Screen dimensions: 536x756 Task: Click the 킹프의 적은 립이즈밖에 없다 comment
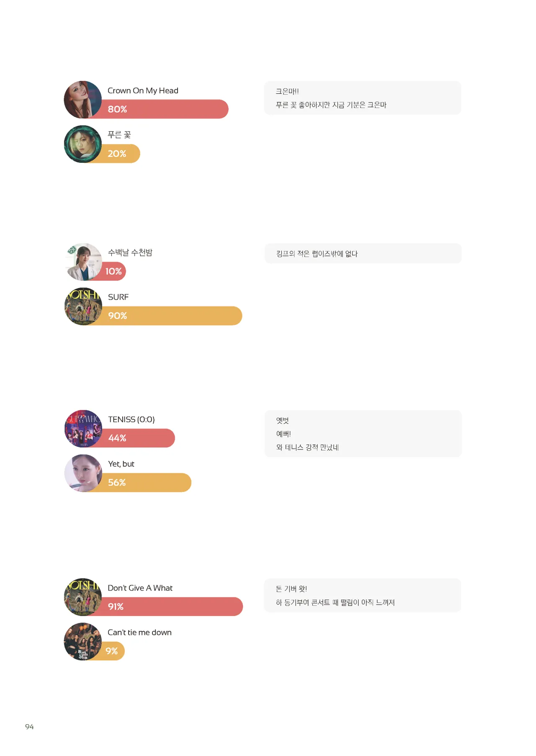coord(363,254)
